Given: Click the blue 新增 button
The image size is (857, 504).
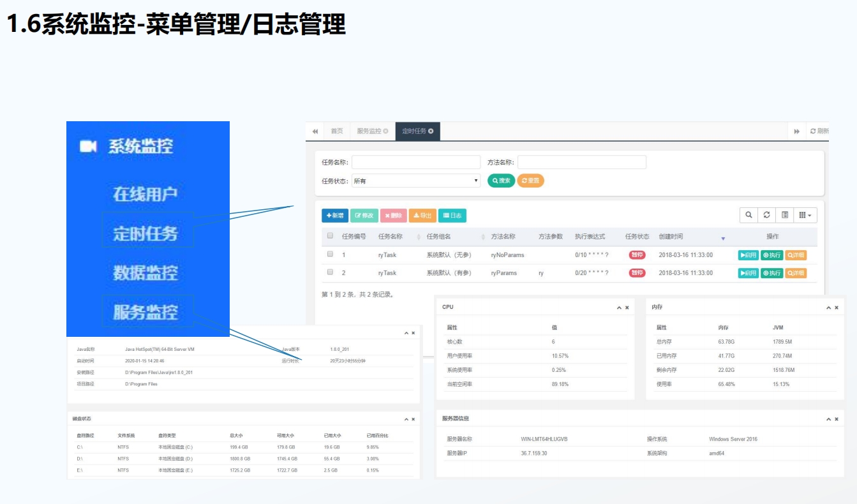Looking at the screenshot, I should tap(335, 216).
